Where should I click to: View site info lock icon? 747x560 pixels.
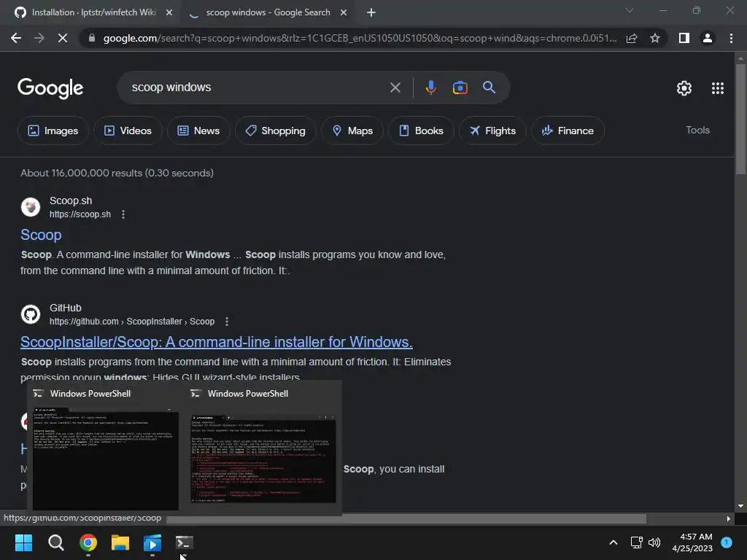pos(91,38)
